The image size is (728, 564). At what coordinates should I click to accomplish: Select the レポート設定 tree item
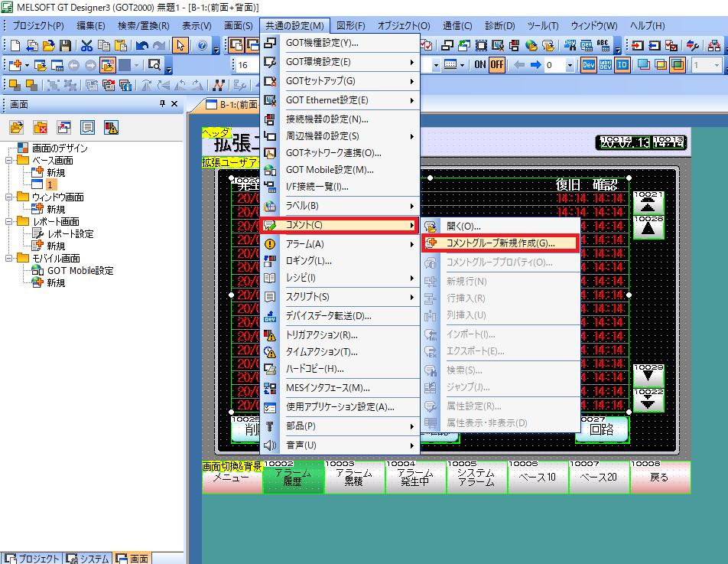coord(70,234)
